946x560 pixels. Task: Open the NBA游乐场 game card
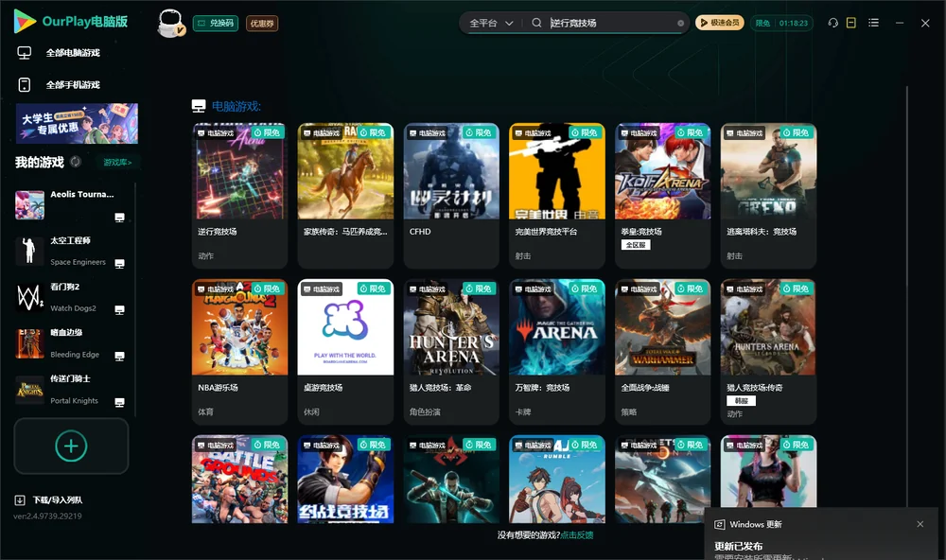239,352
